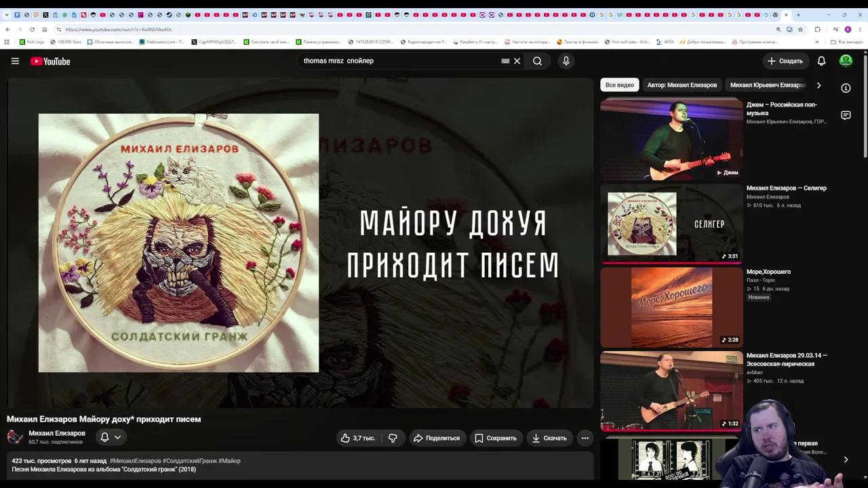
Task: Go back in browser history
Action: click(x=7, y=29)
